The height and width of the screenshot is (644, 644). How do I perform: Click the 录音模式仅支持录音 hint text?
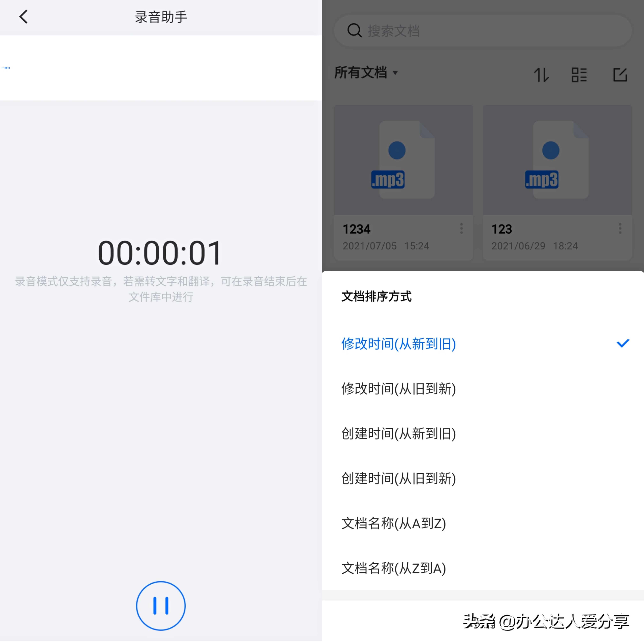point(161,289)
